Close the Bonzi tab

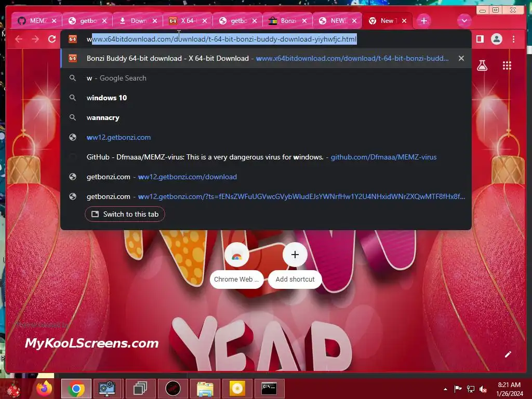(304, 21)
